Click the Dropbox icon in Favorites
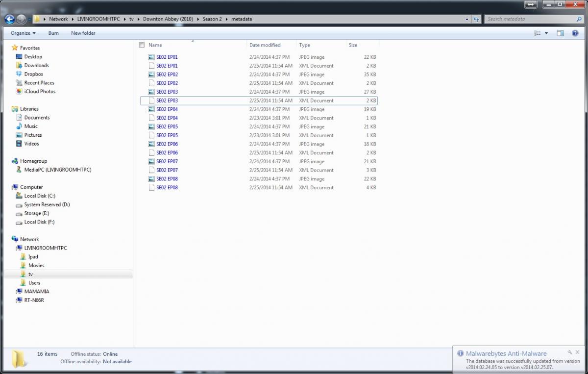The height and width of the screenshot is (374, 588). pos(19,74)
